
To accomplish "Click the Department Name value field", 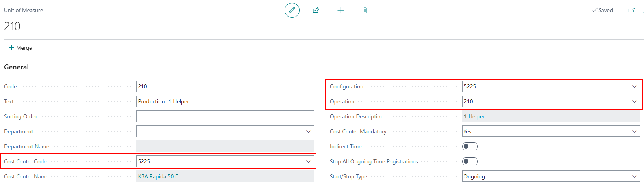I will point(225,146).
